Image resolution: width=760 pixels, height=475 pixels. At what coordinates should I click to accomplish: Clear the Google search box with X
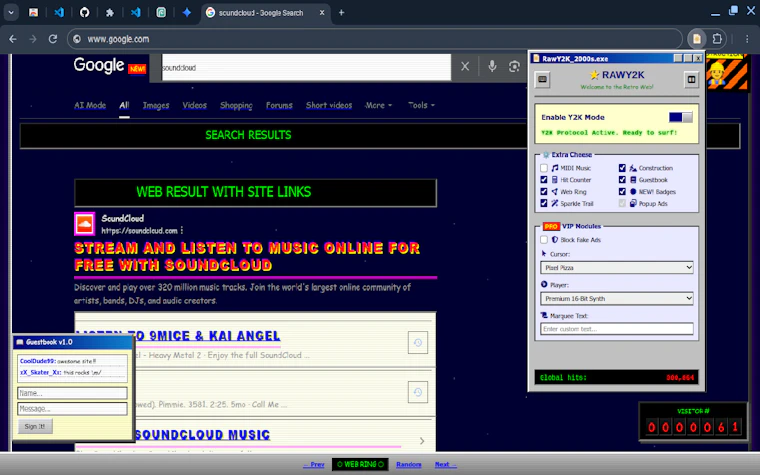[x=465, y=66]
